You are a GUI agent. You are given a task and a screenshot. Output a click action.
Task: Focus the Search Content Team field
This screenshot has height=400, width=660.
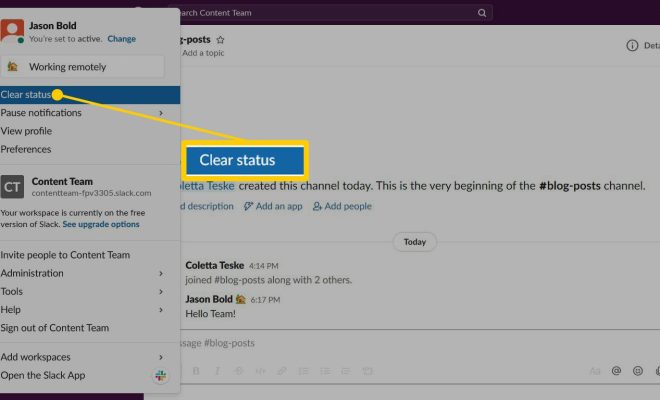tap(330, 13)
